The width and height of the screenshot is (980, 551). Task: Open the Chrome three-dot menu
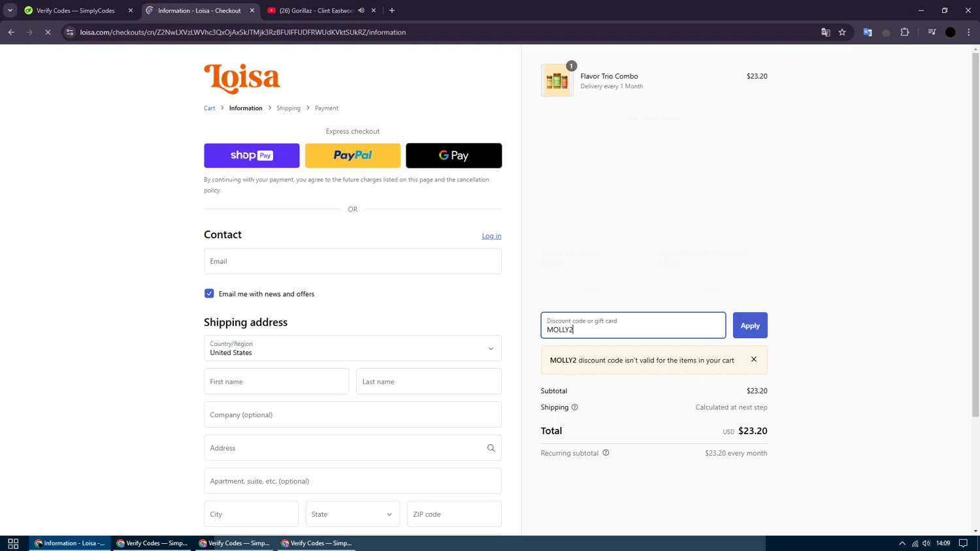(969, 32)
